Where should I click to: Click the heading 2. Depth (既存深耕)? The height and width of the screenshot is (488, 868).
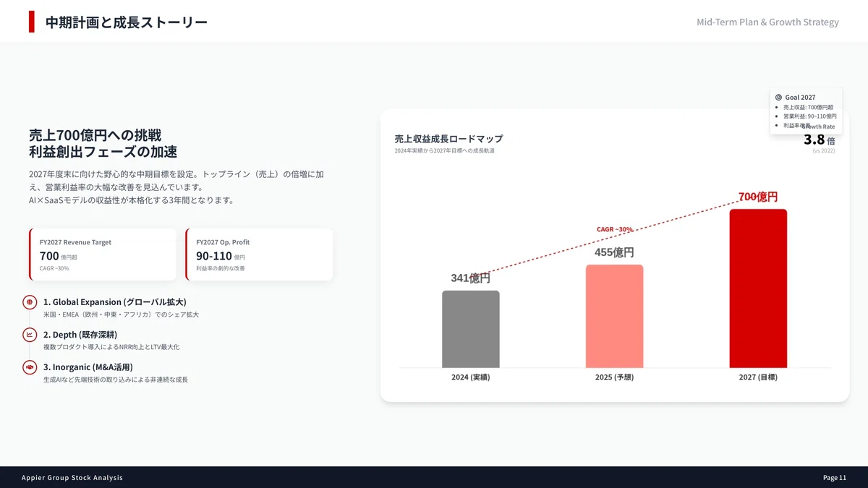pos(80,335)
